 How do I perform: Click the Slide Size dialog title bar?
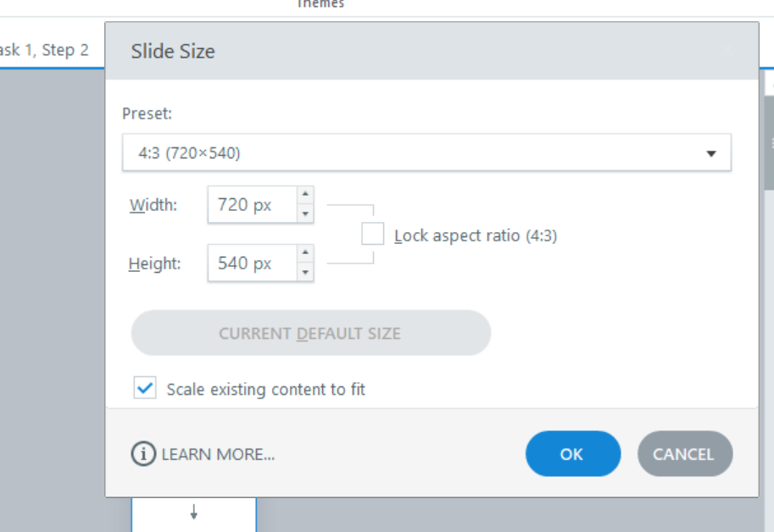pyautogui.click(x=424, y=51)
